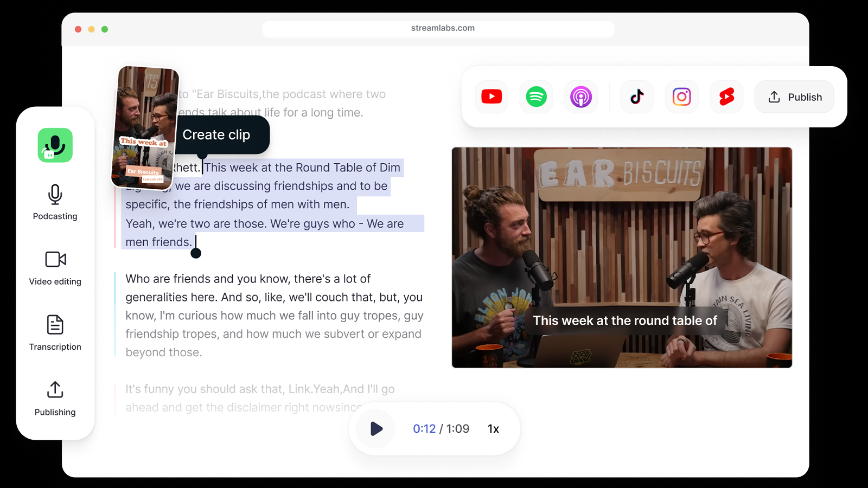Viewport: 868px width, 488px height.
Task: Click the line 'It's funny you should ask that'
Action: point(260,389)
